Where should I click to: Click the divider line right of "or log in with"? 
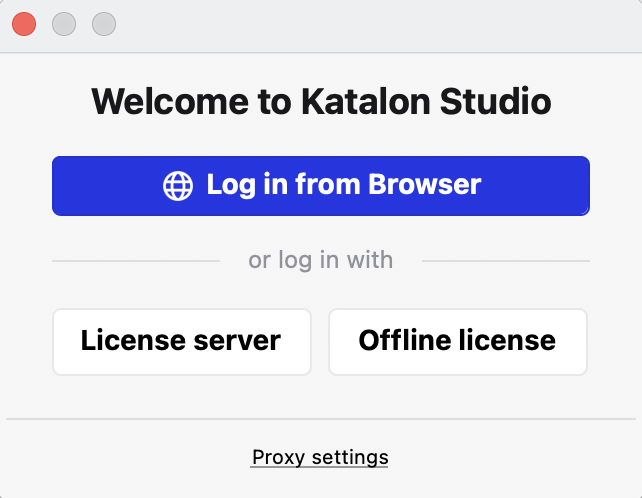coord(505,262)
